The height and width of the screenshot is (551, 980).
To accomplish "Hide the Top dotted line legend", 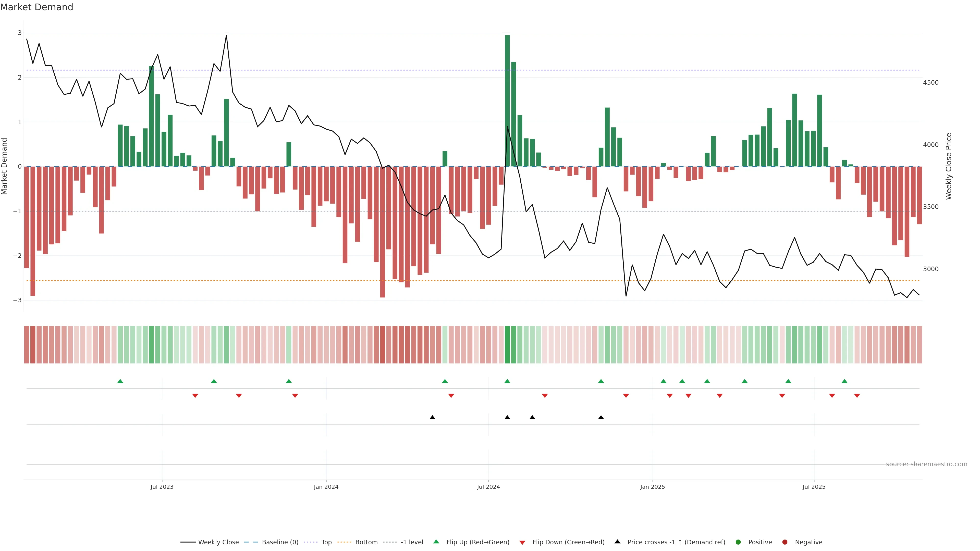I will pos(326,542).
